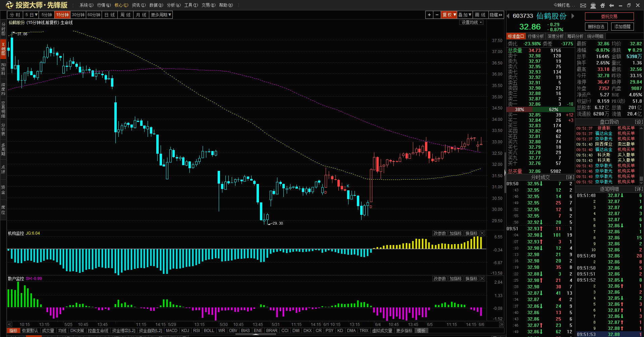Click the 委托交易 button

tap(609, 16)
